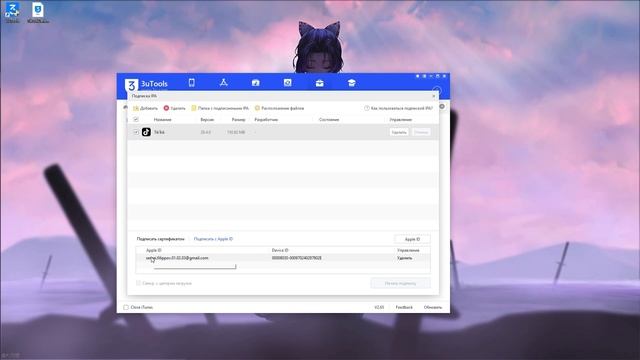Click the Добавить toolbar label
Viewport: 640px width, 360px height.
point(149,108)
